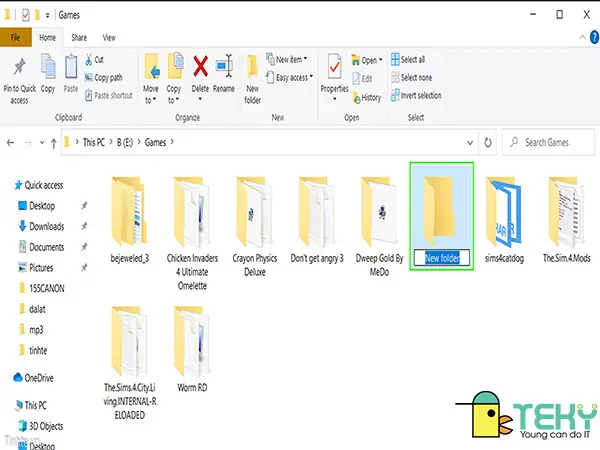This screenshot has width=600, height=450.
Task: Open OneDrive in the navigation pane
Action: (34, 378)
